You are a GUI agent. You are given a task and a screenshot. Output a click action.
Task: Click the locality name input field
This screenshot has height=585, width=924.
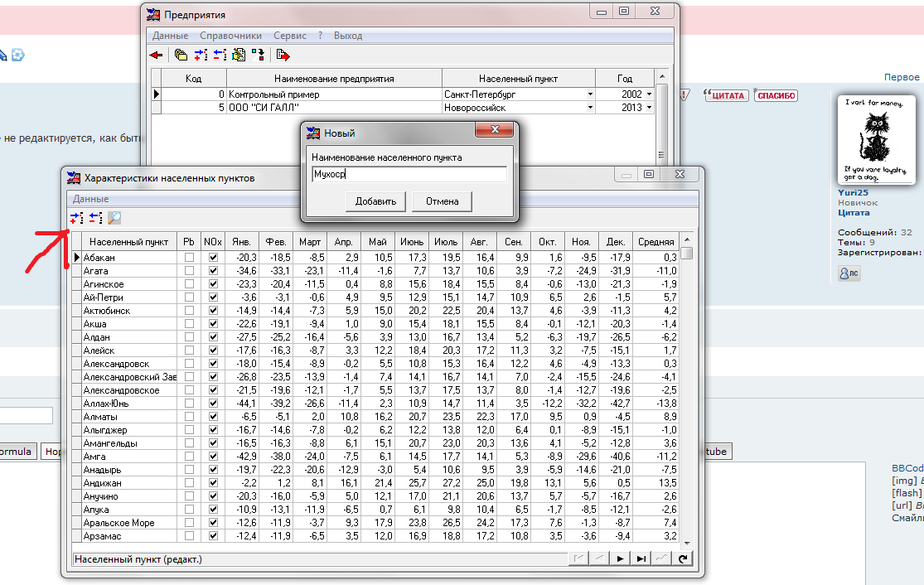[x=409, y=175]
